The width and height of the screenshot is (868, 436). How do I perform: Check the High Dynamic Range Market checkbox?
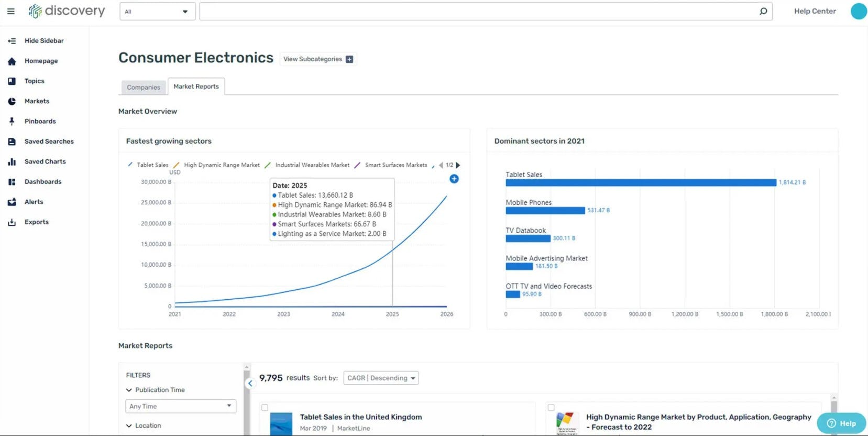tap(551, 408)
